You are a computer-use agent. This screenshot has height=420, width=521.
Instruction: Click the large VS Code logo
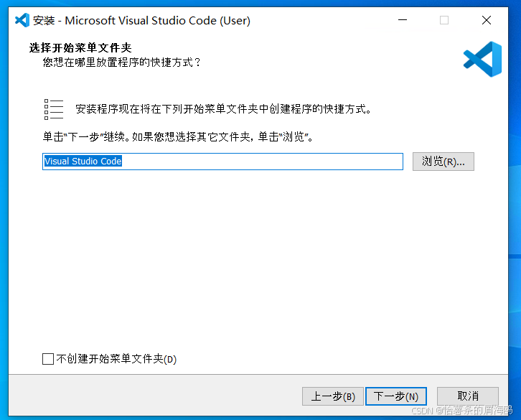[x=482, y=59]
